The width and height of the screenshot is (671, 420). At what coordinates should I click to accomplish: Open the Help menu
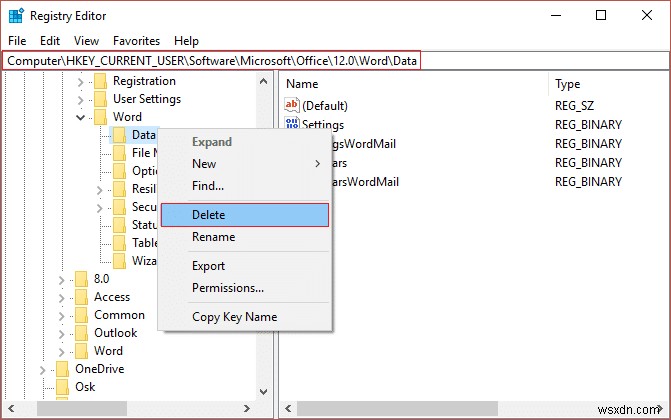click(x=186, y=41)
